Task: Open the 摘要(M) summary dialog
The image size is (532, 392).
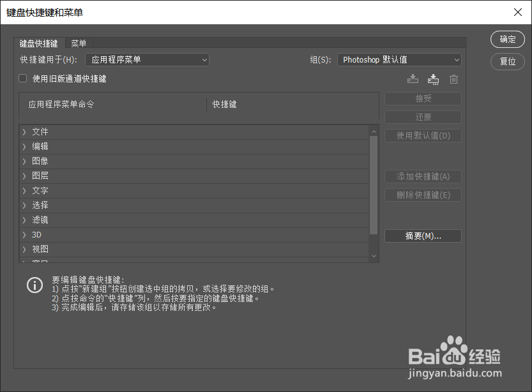Action: (x=423, y=236)
